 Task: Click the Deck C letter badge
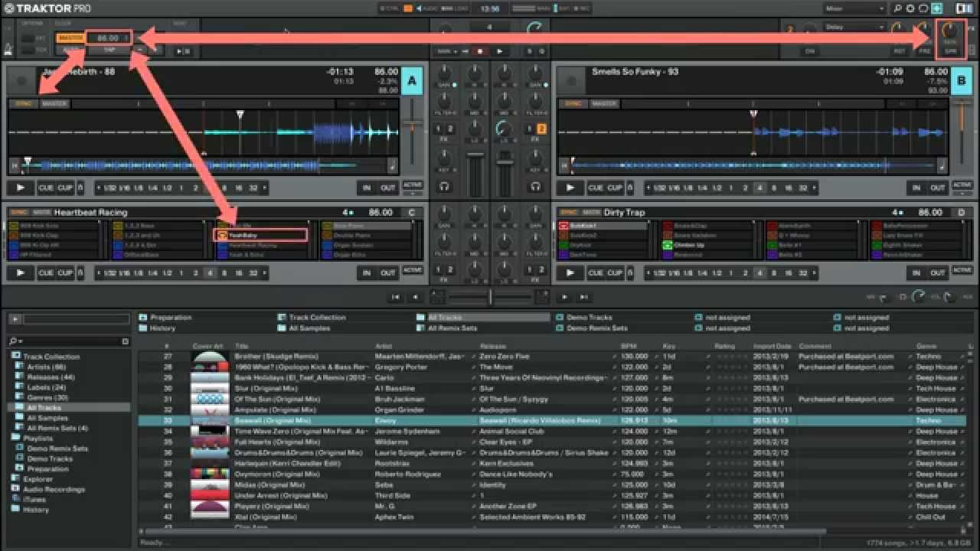(412, 212)
